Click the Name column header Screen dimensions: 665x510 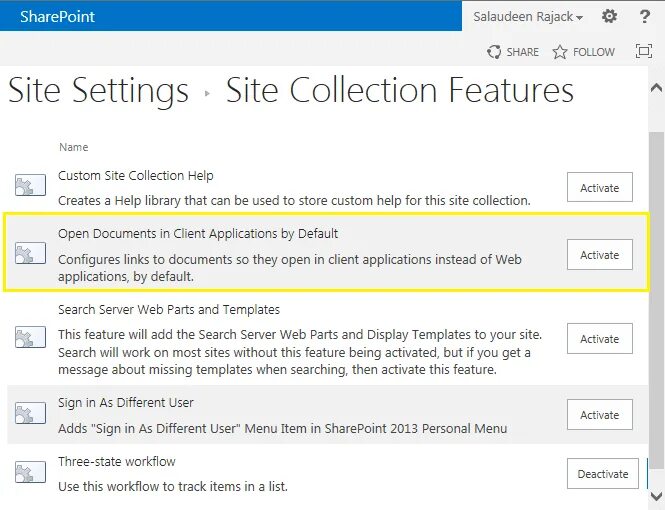point(73,147)
